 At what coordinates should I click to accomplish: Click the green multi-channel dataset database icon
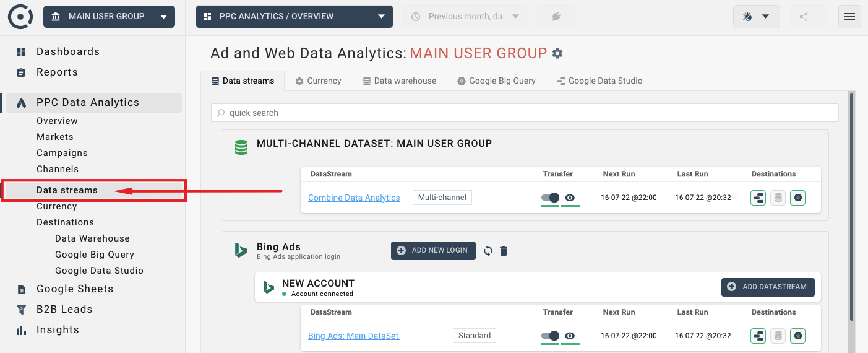(x=241, y=147)
